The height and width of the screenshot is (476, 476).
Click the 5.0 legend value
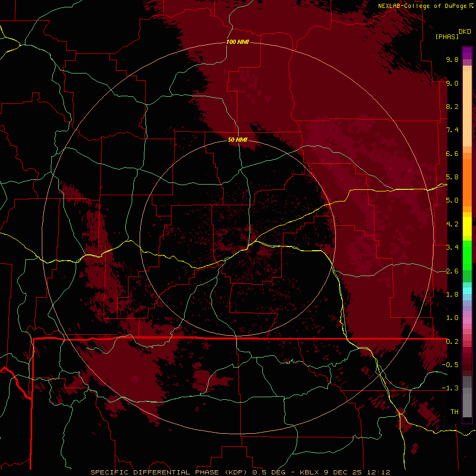coord(452,200)
